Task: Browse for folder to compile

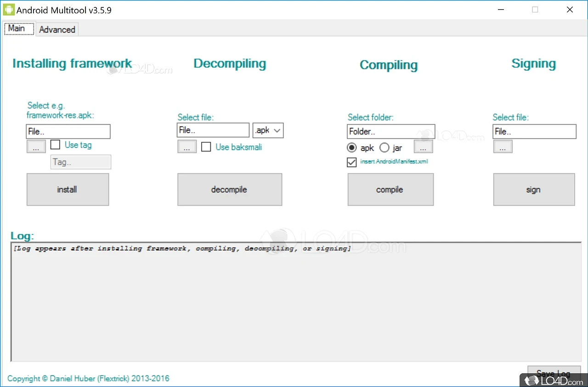Action: tap(423, 147)
